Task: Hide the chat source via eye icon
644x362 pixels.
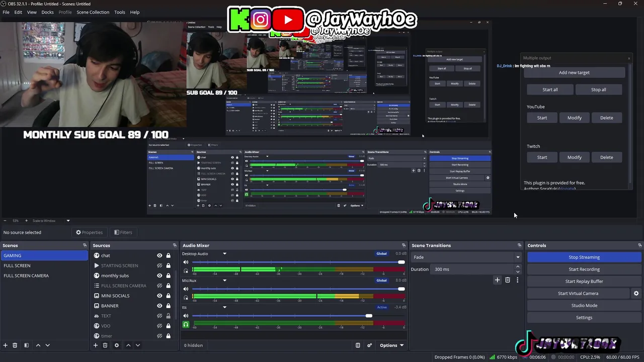Action: (159, 255)
